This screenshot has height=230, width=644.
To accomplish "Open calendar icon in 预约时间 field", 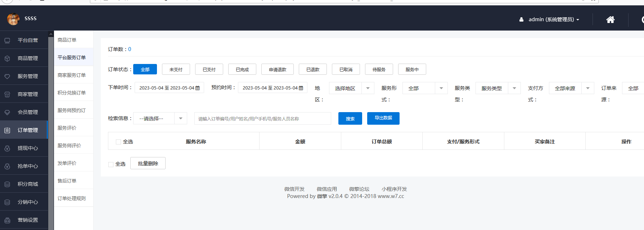I will [x=301, y=88].
